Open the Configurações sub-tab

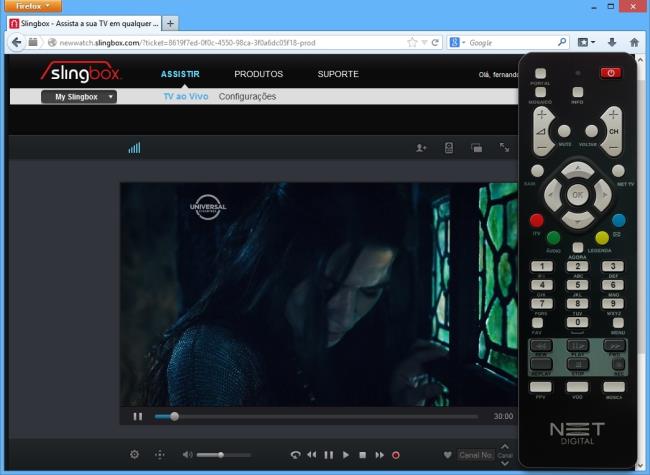(x=247, y=97)
